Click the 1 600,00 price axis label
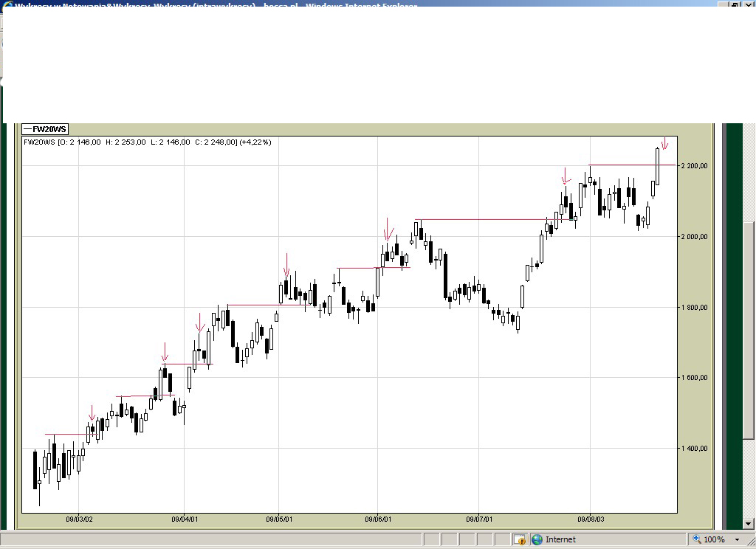 (x=694, y=378)
